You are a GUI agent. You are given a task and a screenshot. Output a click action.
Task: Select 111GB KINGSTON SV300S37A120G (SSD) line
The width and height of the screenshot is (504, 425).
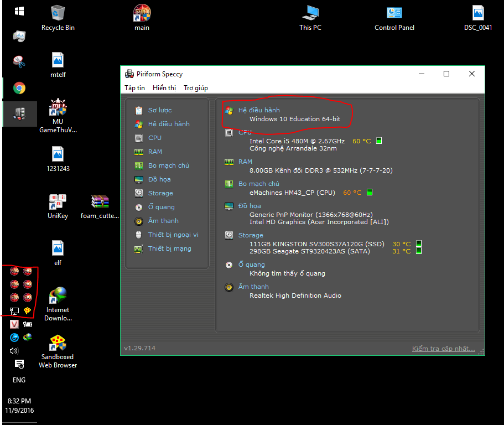click(x=316, y=244)
